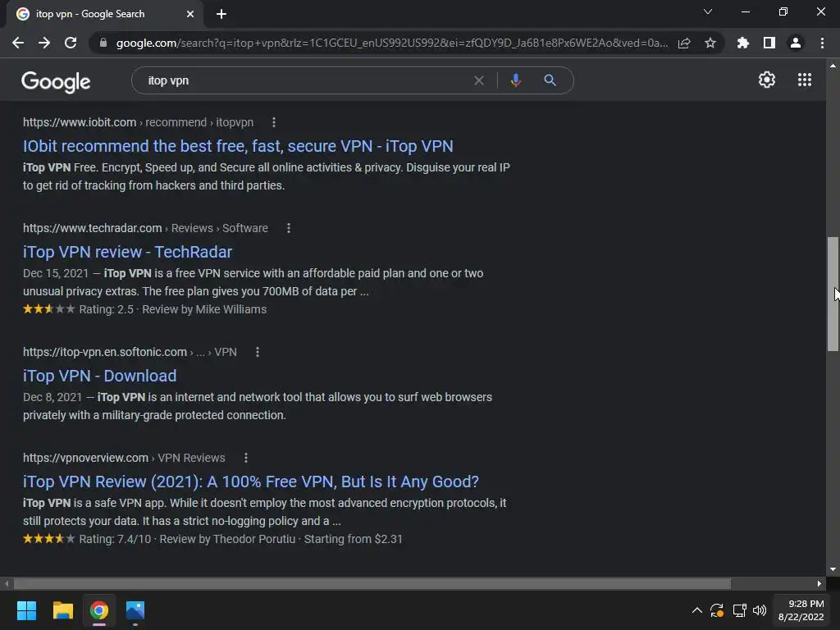This screenshot has height=630, width=840.
Task: Open Chrome extensions puzzle icon
Action: pyautogui.click(x=743, y=43)
